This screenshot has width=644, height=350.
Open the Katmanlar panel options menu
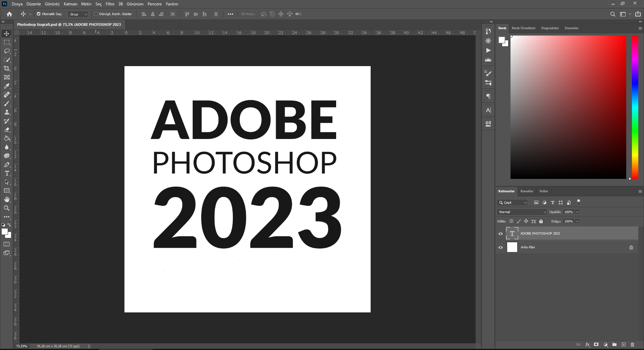[640, 191]
